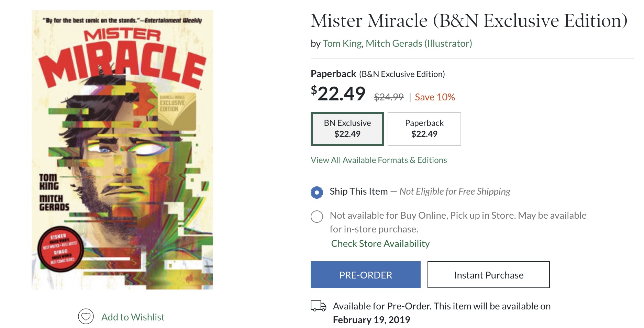Image resolution: width=644 pixels, height=328 pixels.
Task: Click the gold Exclusive Edition sticker
Action: pos(176,110)
